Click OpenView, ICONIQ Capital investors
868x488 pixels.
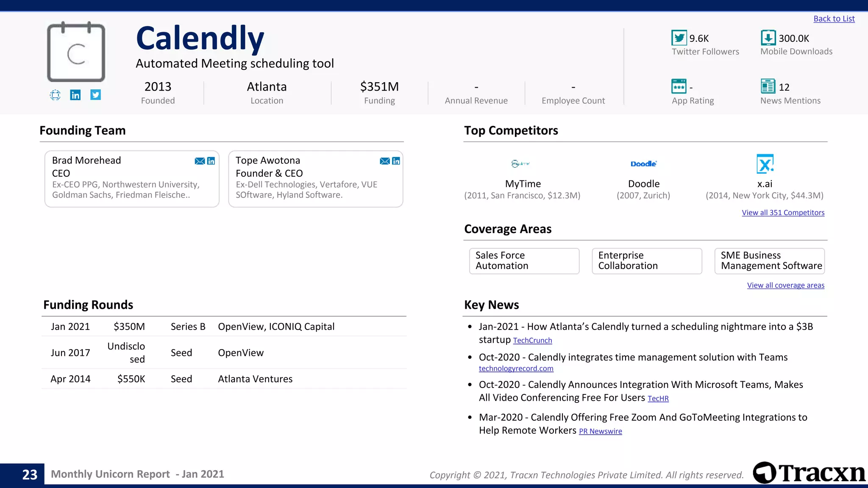coord(276,327)
